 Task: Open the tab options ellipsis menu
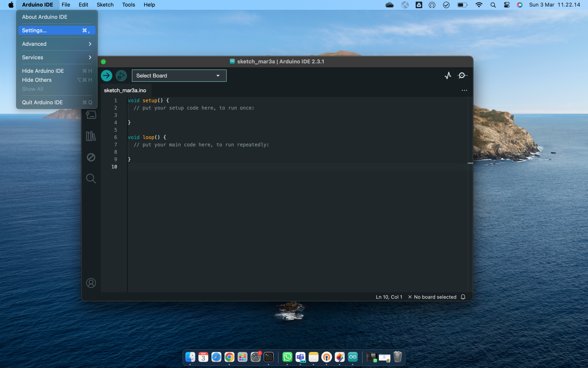pos(464,90)
